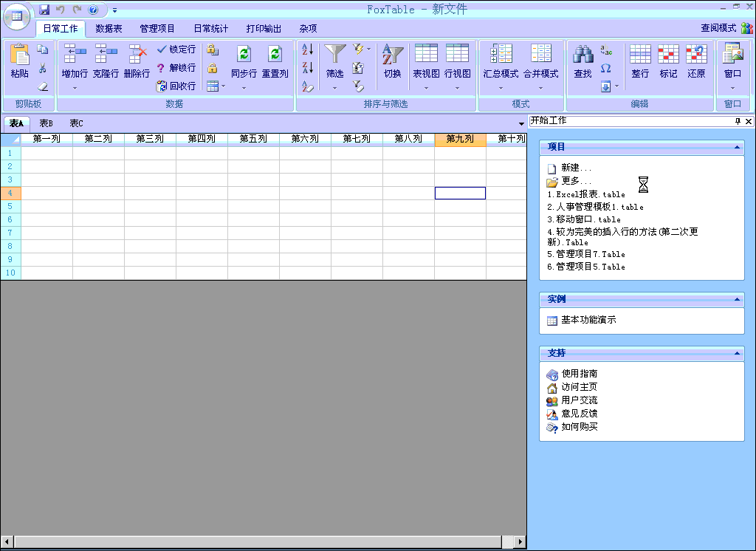This screenshot has height=551, width=756.
Task: Click the blue help question mark icon
Action: click(x=94, y=9)
